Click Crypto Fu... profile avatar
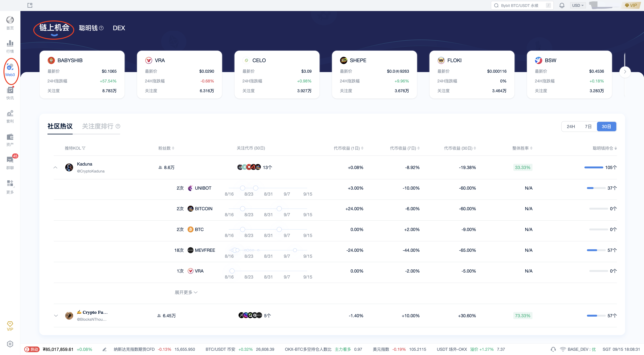 [69, 316]
